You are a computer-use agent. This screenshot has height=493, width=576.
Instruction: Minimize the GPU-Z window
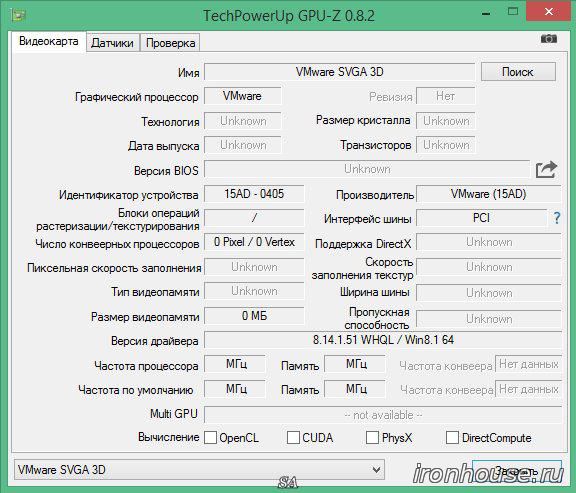486,14
